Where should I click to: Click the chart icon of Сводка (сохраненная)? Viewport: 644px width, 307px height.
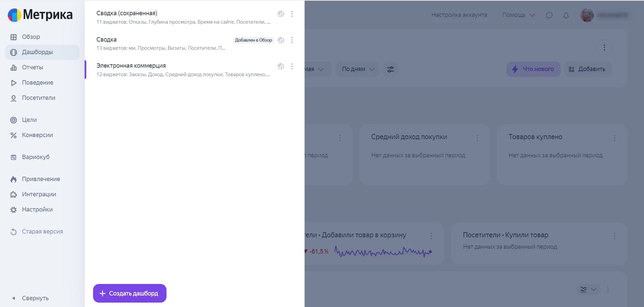281,14
